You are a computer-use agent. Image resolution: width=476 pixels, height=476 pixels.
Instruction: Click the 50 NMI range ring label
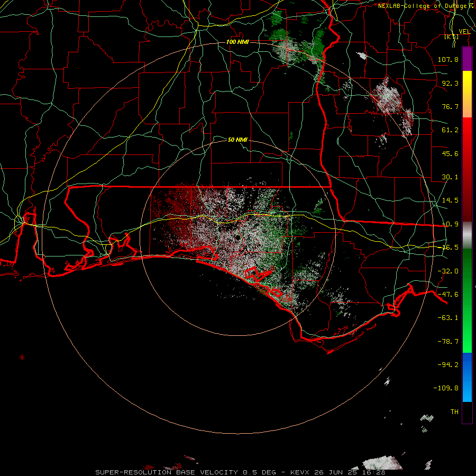(237, 140)
